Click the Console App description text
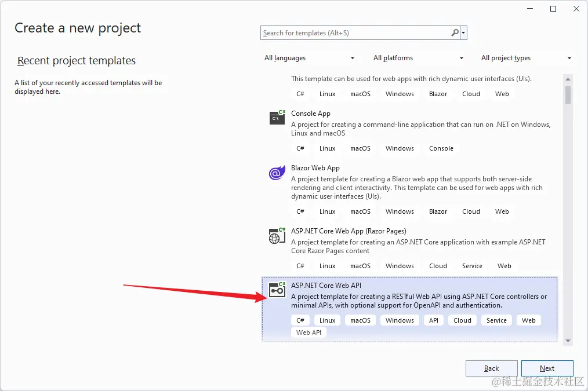 (x=421, y=129)
